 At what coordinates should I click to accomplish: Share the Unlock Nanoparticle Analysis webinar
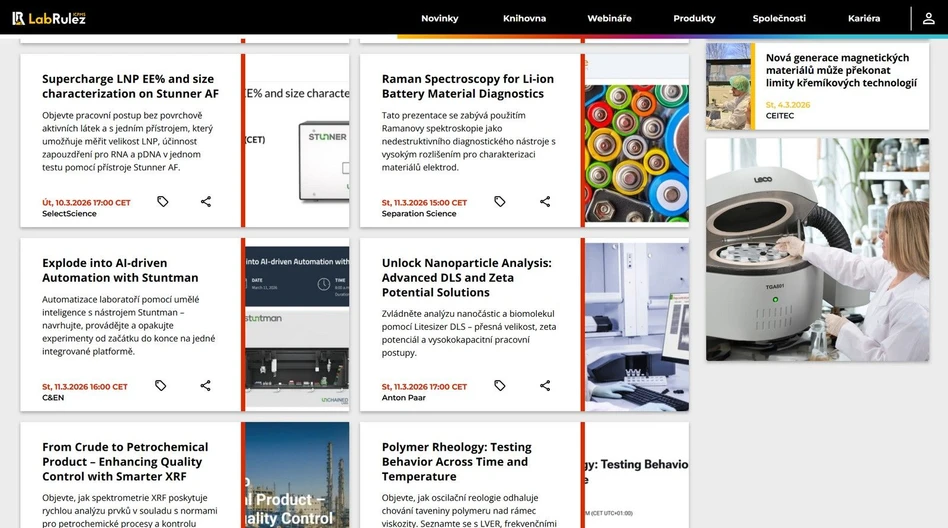coord(545,386)
